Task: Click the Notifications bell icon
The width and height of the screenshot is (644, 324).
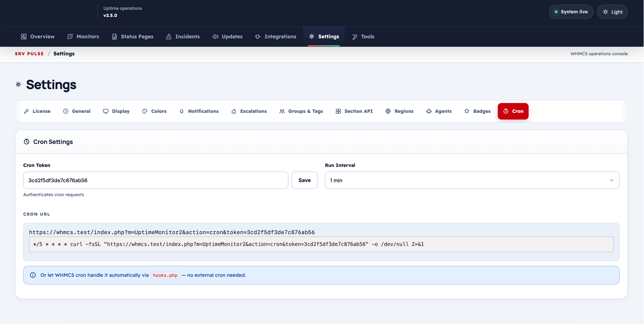Action: (x=182, y=111)
